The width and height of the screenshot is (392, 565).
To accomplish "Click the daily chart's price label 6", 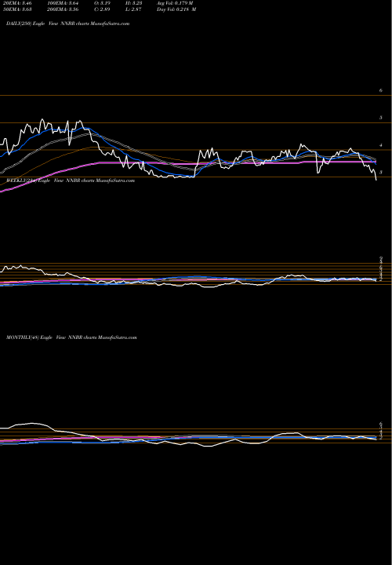I will 381,90.
